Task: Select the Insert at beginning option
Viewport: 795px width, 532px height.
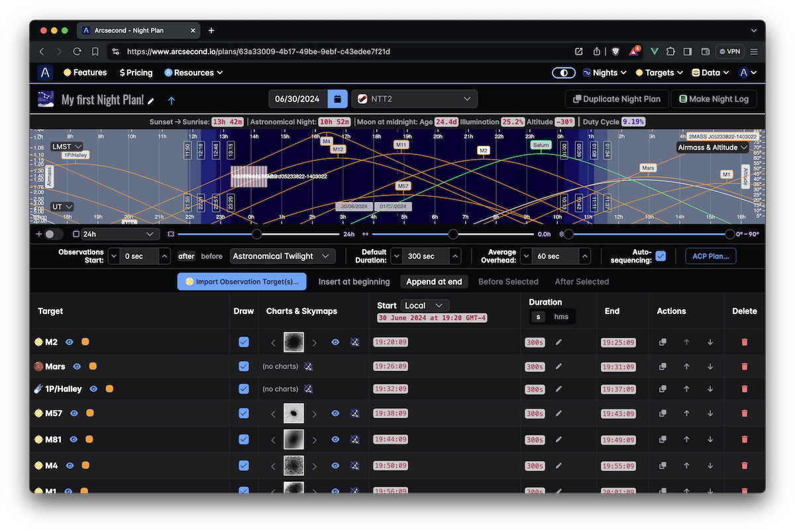Action: click(354, 282)
